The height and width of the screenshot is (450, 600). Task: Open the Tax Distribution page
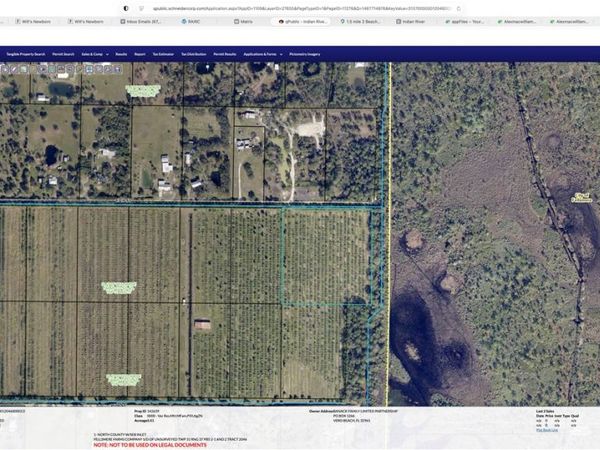pyautogui.click(x=194, y=54)
